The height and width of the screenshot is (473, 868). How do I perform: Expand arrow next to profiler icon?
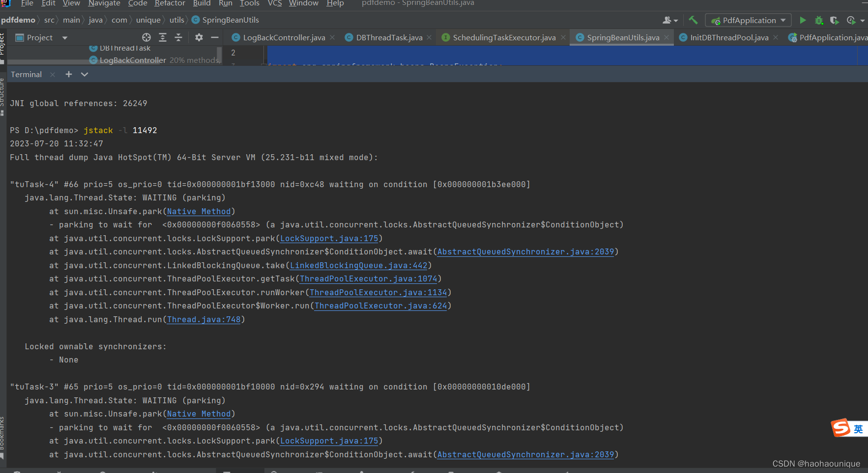(x=863, y=21)
